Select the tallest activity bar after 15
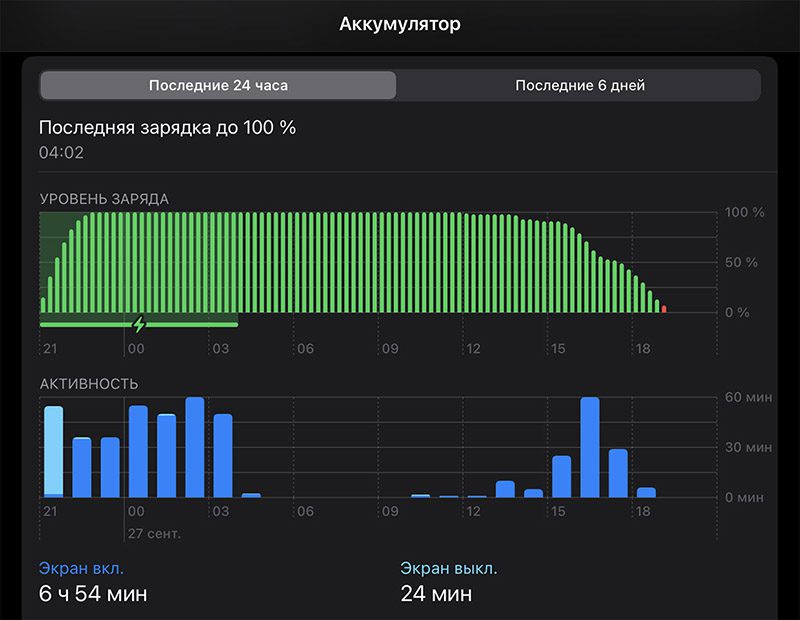 click(x=590, y=447)
